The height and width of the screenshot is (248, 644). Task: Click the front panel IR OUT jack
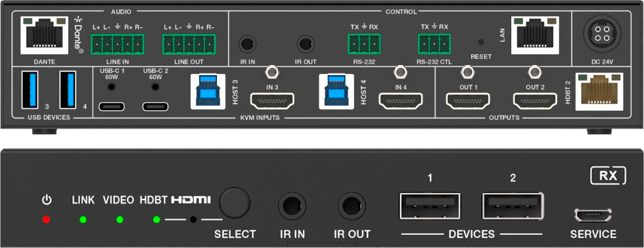[352, 205]
